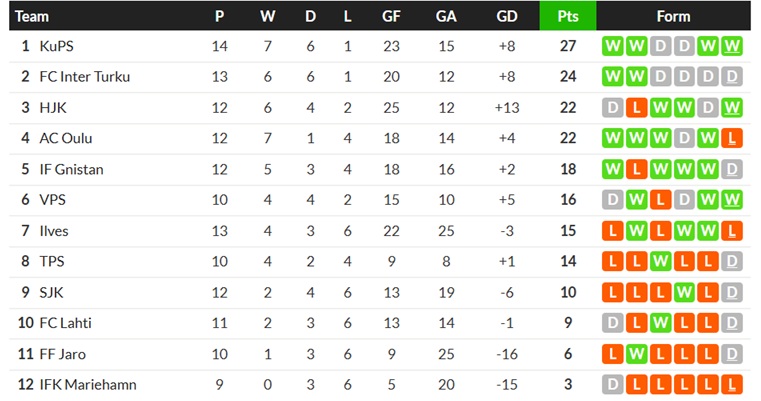Open the IF Gnistan team link

(x=71, y=169)
